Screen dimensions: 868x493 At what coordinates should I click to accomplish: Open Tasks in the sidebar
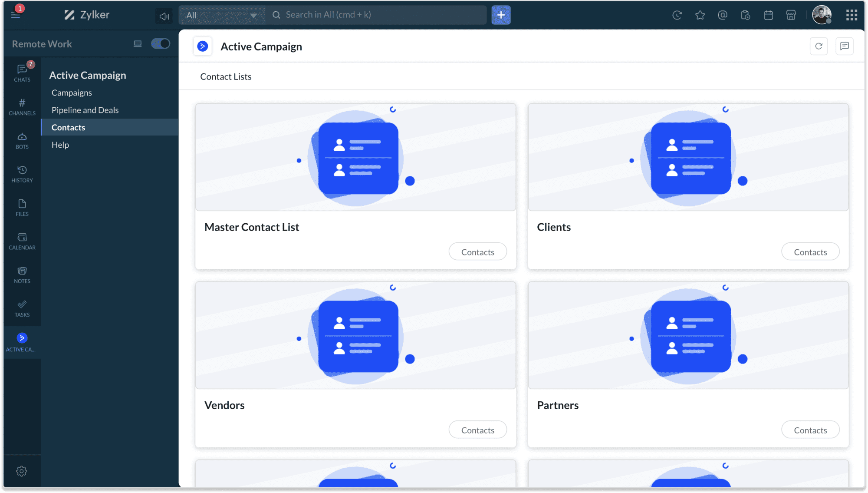(22, 308)
